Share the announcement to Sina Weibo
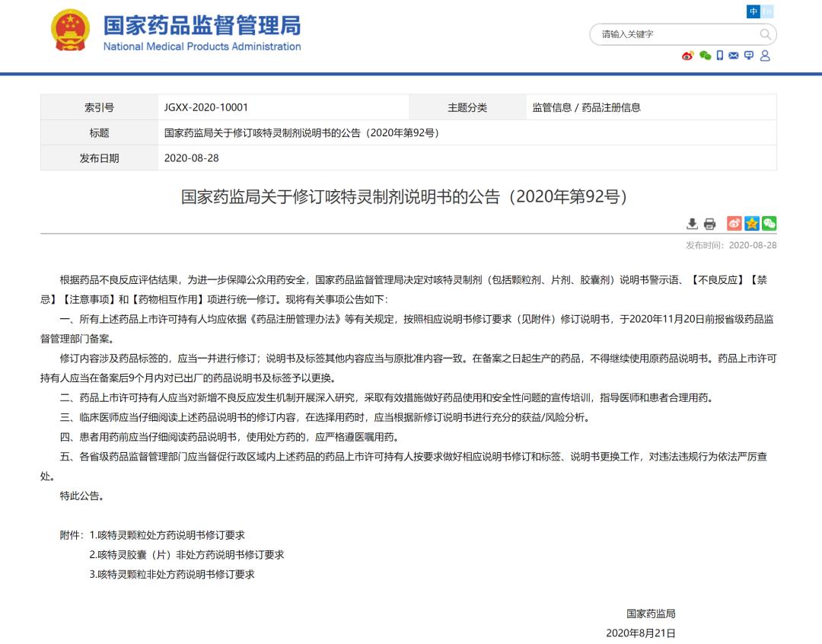This screenshot has width=822, height=644. pyautogui.click(x=733, y=223)
